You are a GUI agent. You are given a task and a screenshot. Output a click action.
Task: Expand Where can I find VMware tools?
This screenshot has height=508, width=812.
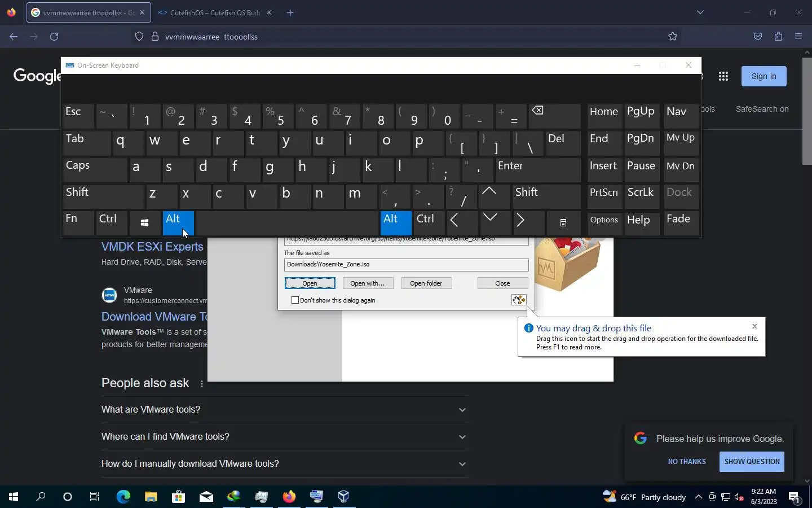(285, 437)
